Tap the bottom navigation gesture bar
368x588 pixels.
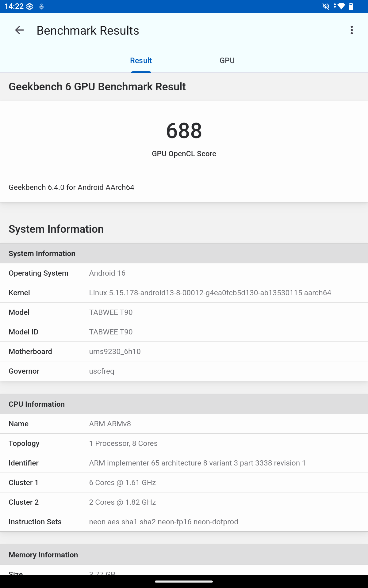coord(184,581)
